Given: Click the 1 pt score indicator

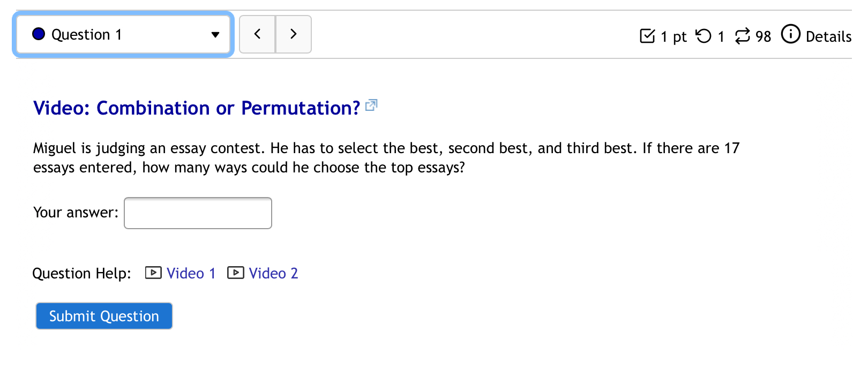Looking at the screenshot, I should pyautogui.click(x=673, y=37).
